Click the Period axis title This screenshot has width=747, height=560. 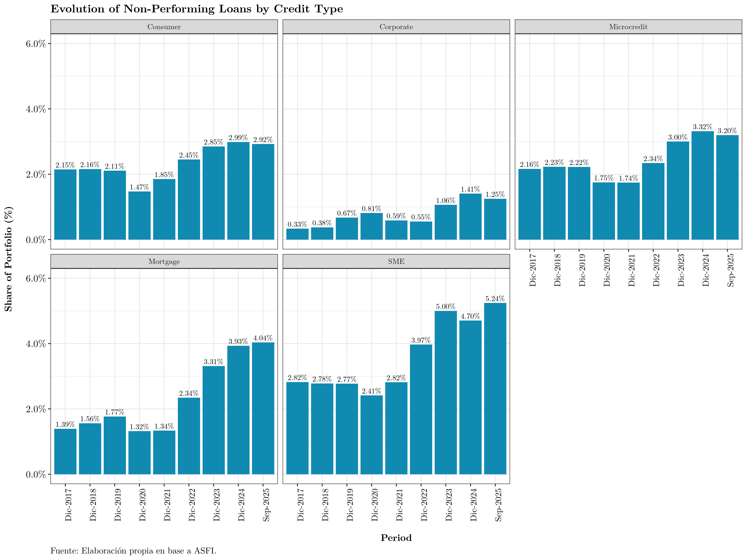pyautogui.click(x=396, y=538)
